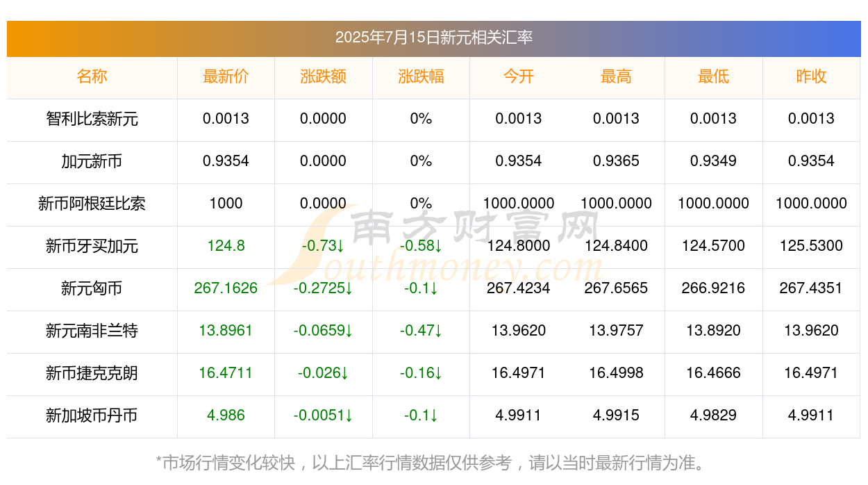
Task: Click the 智利比索新元 row name
Action: [92, 119]
